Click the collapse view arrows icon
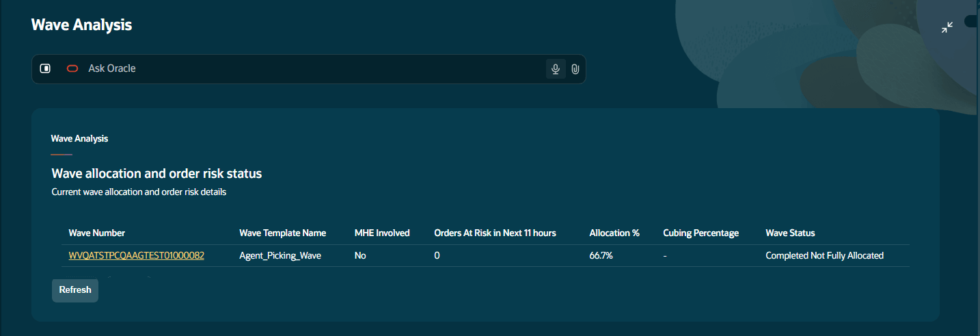980x336 pixels. (947, 27)
